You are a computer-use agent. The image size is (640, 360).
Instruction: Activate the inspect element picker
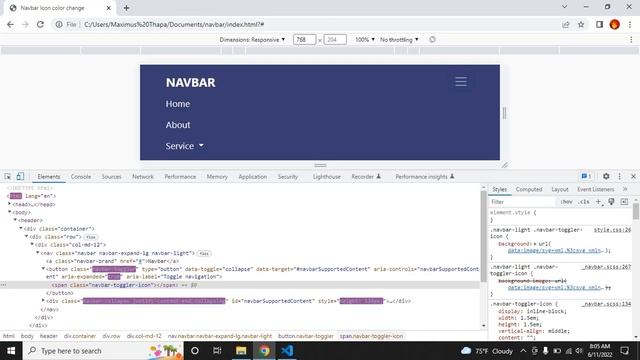pos(8,176)
